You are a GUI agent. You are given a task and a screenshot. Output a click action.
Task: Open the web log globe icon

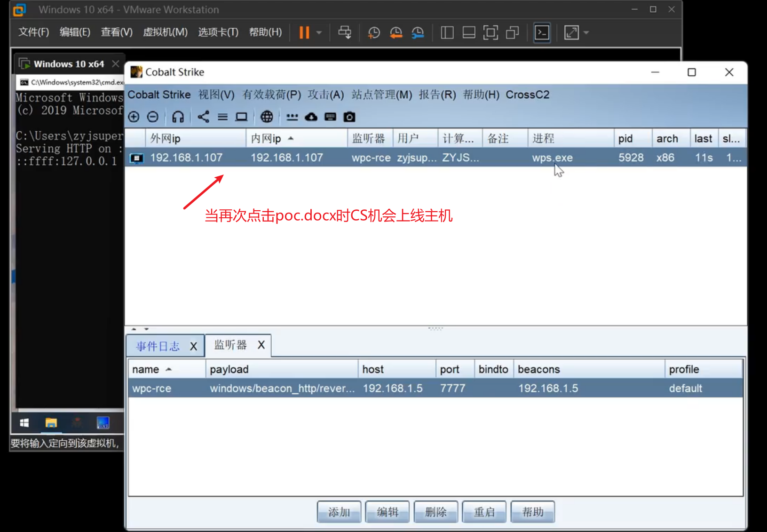[x=267, y=117]
